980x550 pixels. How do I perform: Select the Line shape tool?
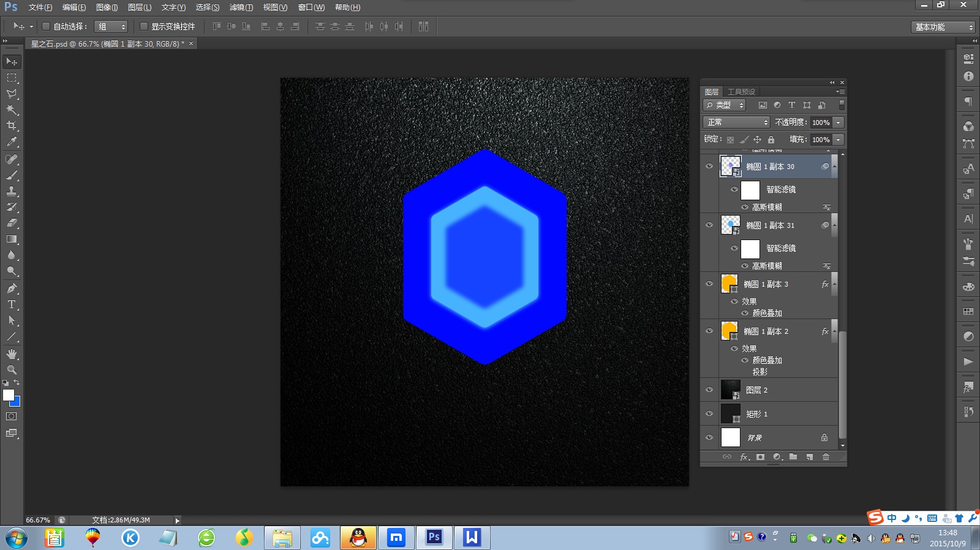pyautogui.click(x=12, y=336)
